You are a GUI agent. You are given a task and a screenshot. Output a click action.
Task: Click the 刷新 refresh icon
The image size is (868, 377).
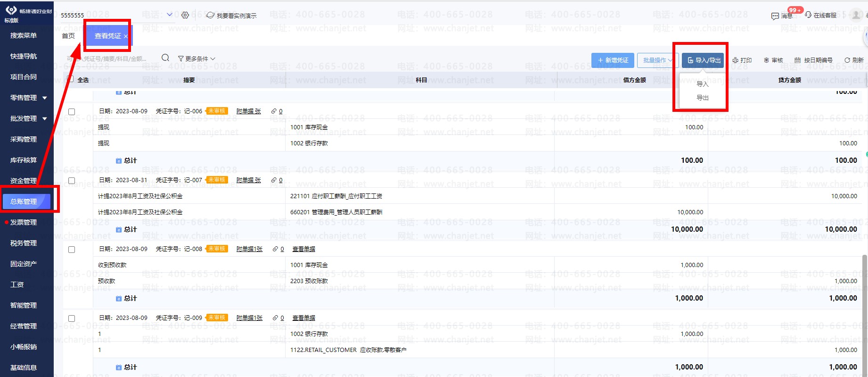847,60
